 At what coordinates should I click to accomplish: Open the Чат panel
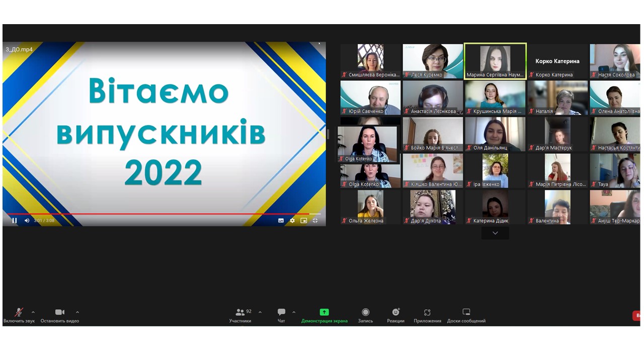pyautogui.click(x=281, y=312)
